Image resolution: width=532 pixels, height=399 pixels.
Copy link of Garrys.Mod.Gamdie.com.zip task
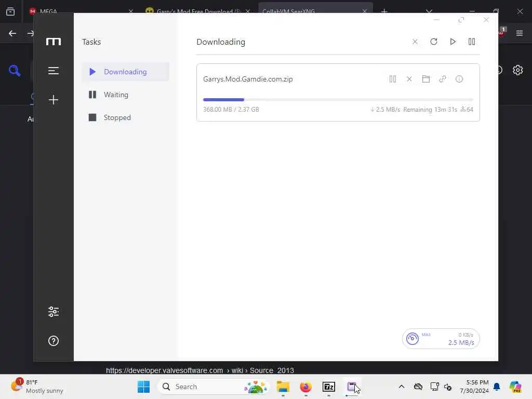(x=443, y=79)
